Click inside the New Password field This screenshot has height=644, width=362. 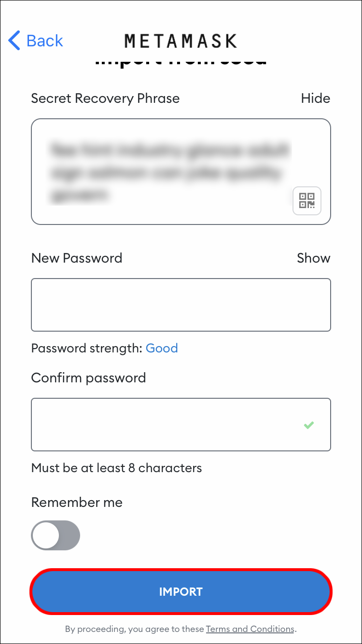[x=181, y=305]
